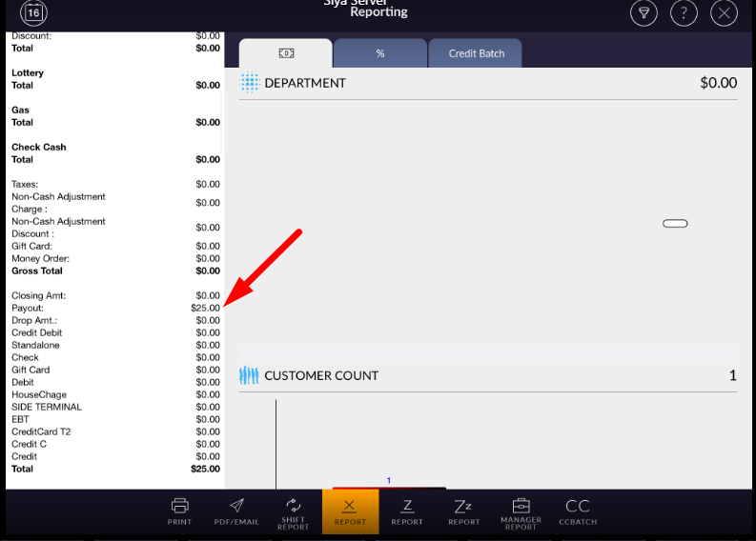
Task: Click the Payout $25.00 line
Action: pyautogui.click(x=114, y=308)
